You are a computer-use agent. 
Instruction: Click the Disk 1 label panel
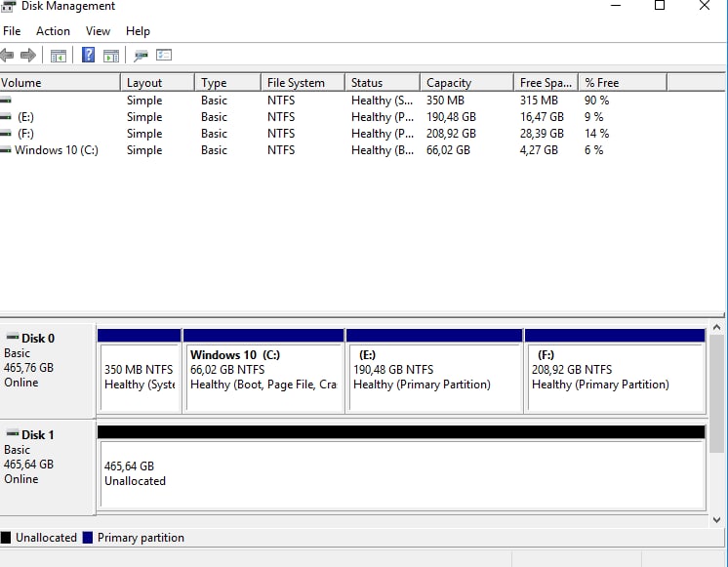coord(48,467)
